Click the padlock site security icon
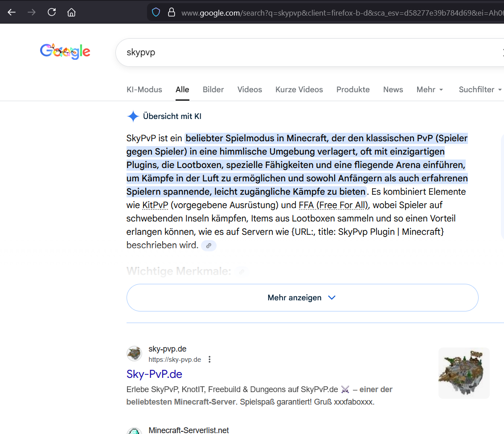This screenshot has width=504, height=434. coord(172,12)
